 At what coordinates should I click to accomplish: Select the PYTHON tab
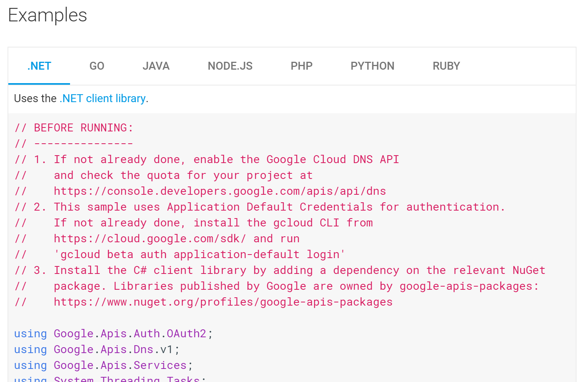(x=372, y=66)
